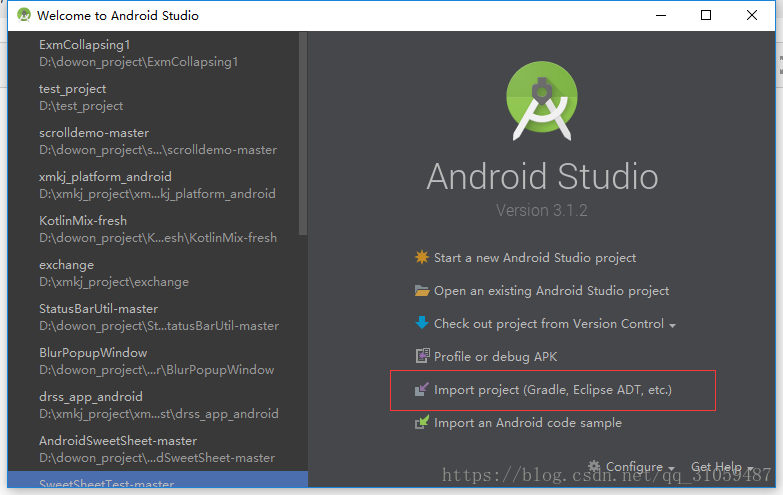The width and height of the screenshot is (783, 495).
Task: Select highlighted SweetSheetTest-master project row
Action: [158, 480]
